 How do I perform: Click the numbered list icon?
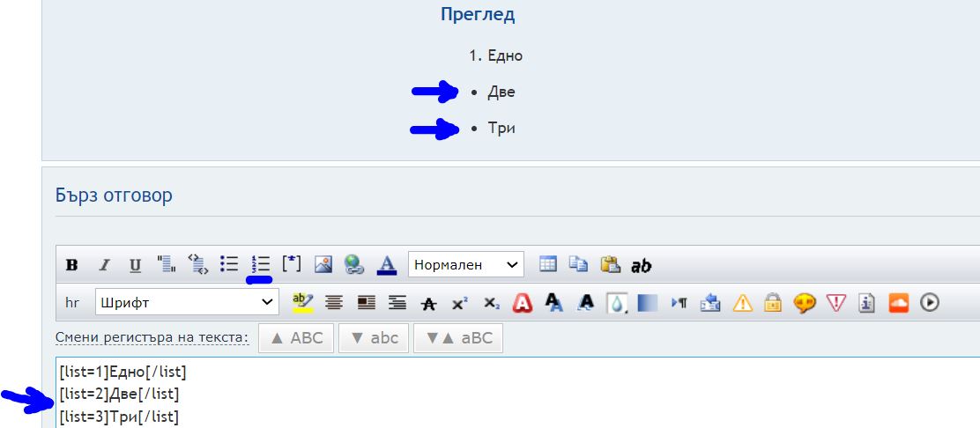pos(260,264)
